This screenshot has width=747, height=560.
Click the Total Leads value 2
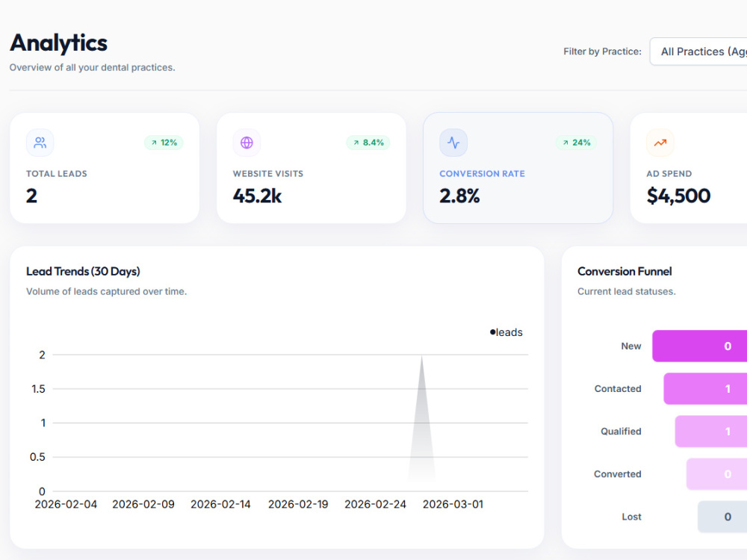click(x=31, y=196)
